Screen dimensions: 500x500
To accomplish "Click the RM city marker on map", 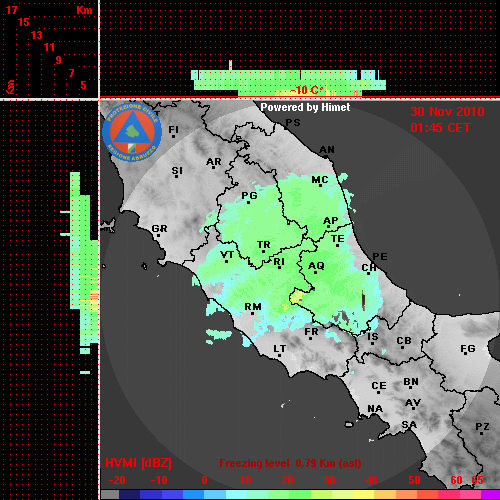I will coord(252,313).
